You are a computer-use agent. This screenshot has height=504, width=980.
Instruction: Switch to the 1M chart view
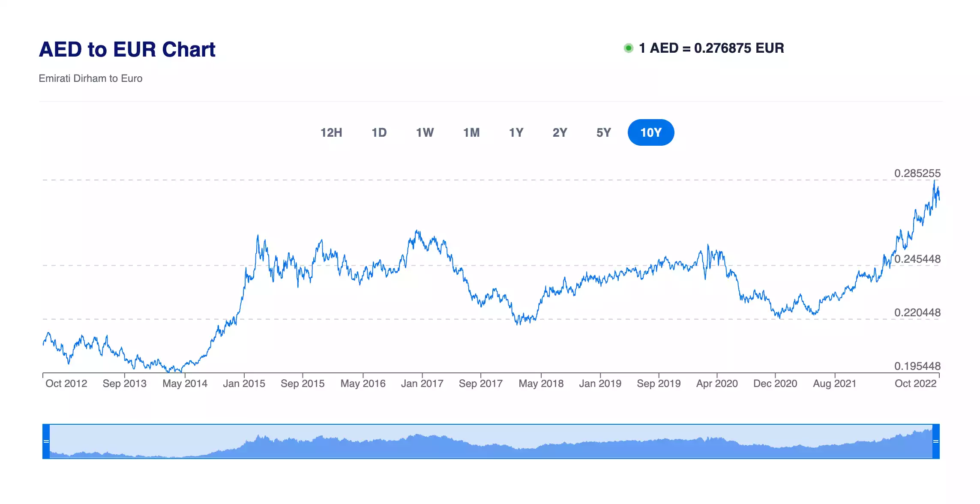[x=471, y=133]
